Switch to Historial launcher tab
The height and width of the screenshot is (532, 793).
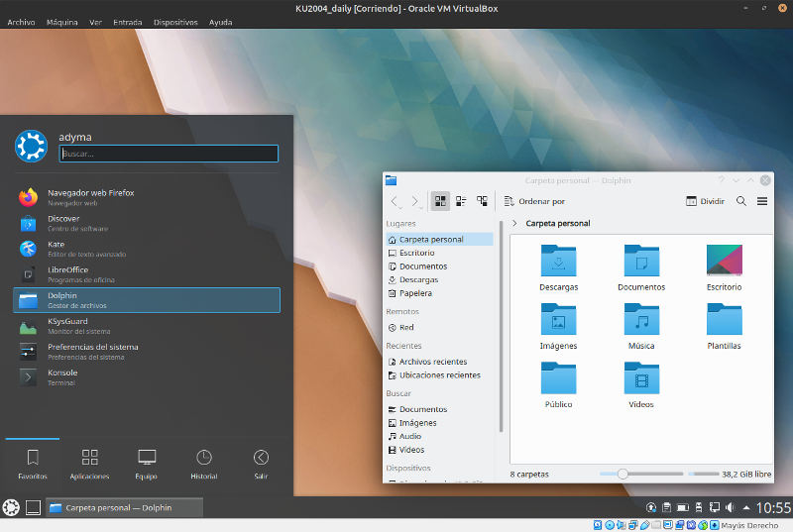click(204, 465)
